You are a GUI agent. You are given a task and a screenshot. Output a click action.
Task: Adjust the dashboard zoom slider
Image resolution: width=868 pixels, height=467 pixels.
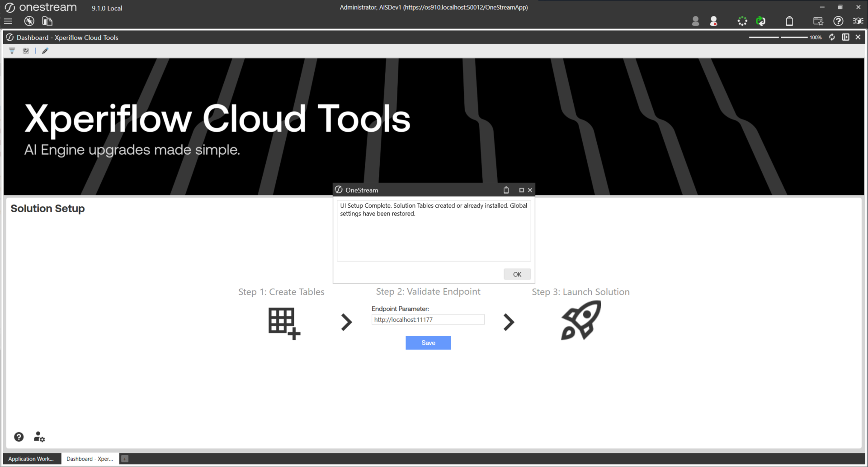(x=779, y=37)
